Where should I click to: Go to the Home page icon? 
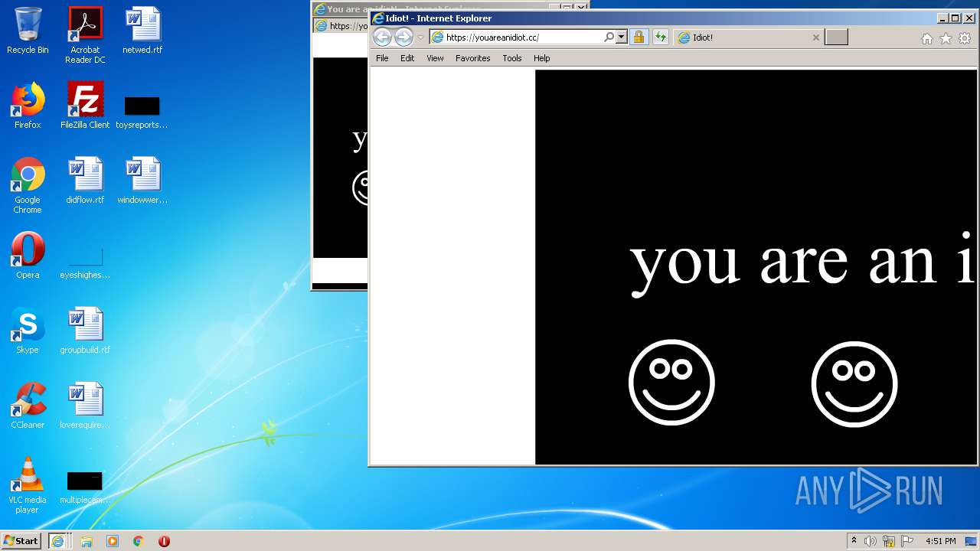pyautogui.click(x=927, y=38)
